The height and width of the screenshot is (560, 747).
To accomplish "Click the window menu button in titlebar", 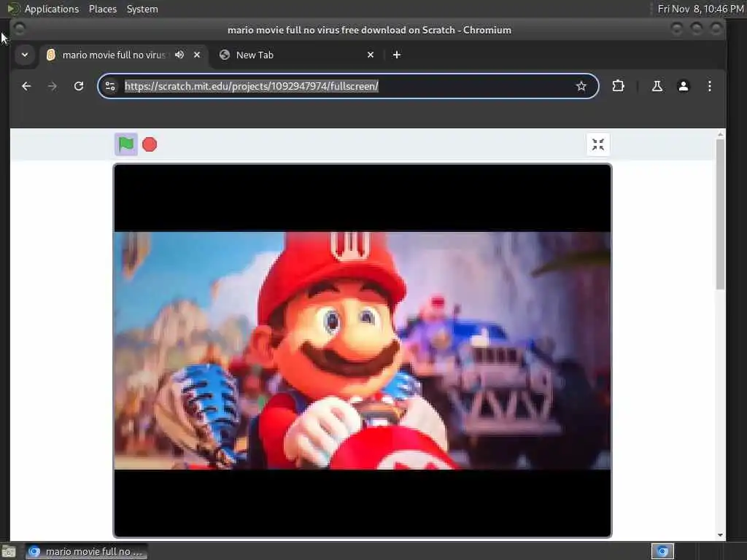I will click(x=20, y=29).
